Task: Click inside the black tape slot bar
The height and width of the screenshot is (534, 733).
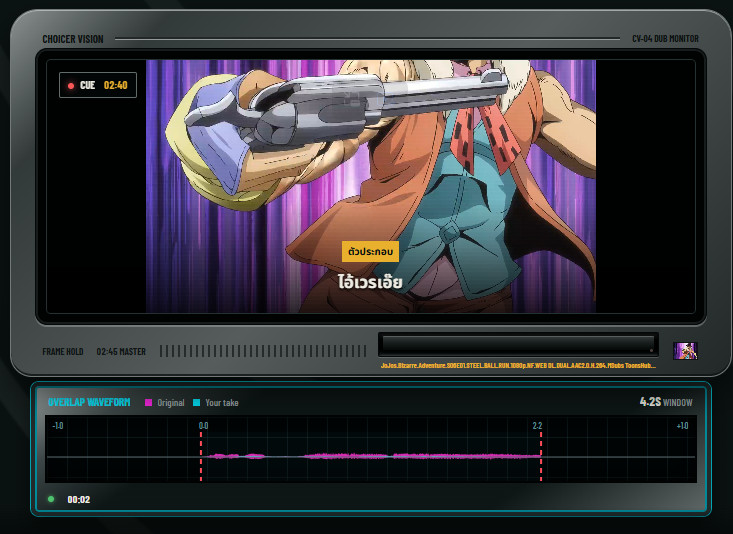Action: tap(518, 345)
